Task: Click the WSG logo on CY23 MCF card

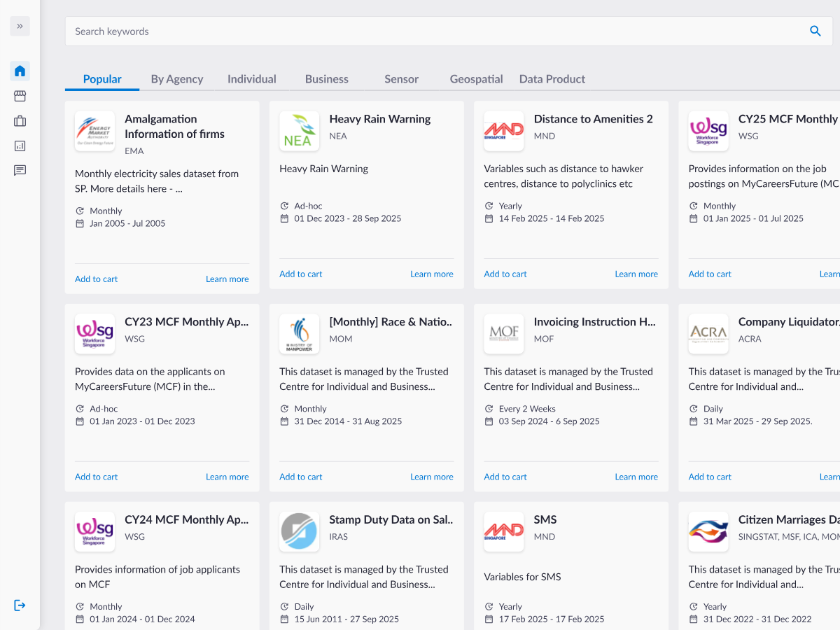Action: pos(95,334)
